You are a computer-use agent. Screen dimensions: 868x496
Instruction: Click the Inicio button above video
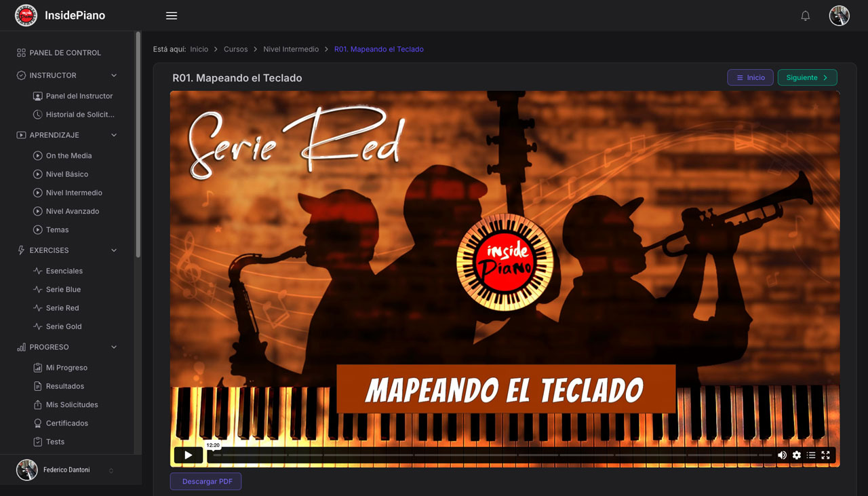[750, 77]
